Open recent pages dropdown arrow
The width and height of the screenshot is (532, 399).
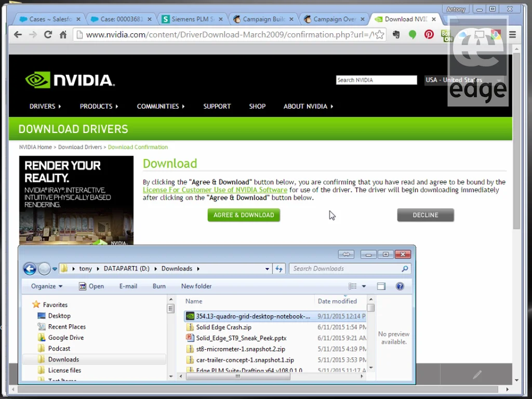coord(55,269)
